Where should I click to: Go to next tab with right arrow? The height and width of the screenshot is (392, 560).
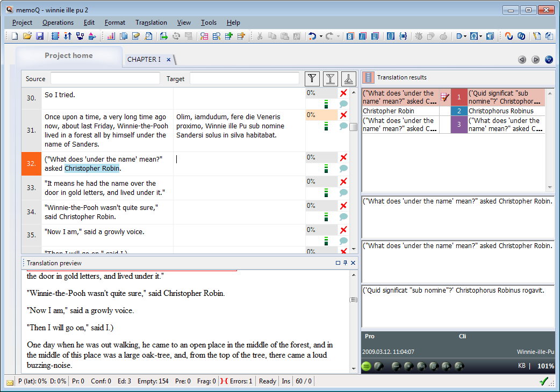pos(535,60)
